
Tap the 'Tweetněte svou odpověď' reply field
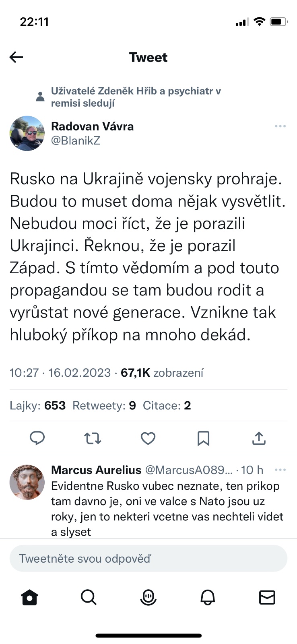point(148,559)
